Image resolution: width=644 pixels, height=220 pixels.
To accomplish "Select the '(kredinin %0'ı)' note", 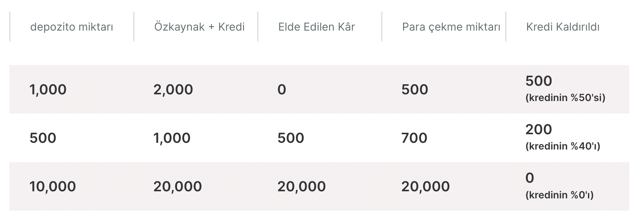I will tap(559, 195).
